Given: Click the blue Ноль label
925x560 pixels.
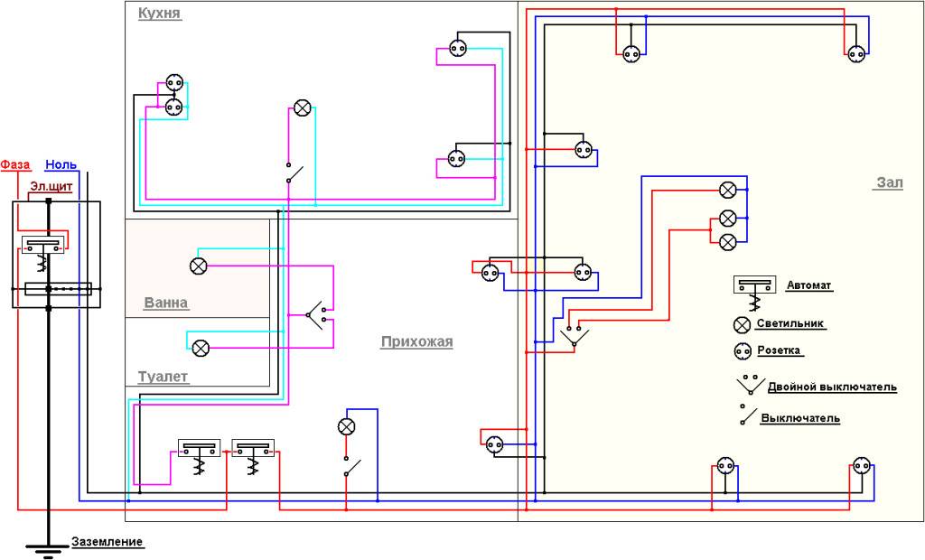Looking at the screenshot, I should click(x=61, y=164).
